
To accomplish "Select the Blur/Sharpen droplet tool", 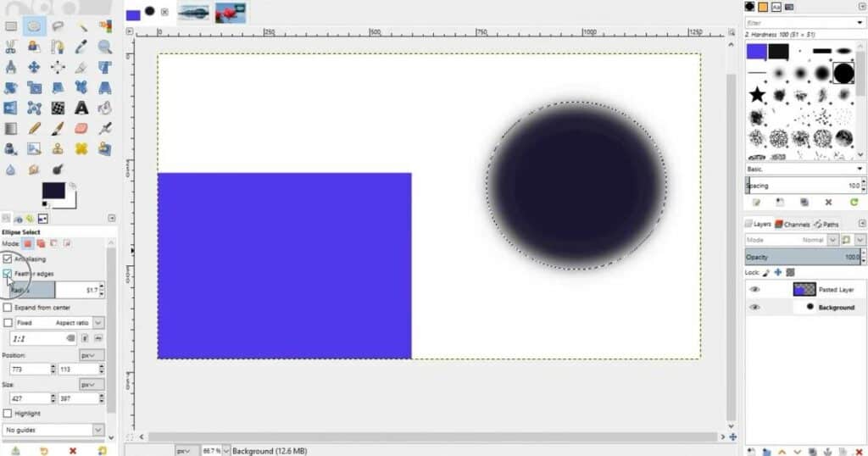I will click(x=10, y=170).
